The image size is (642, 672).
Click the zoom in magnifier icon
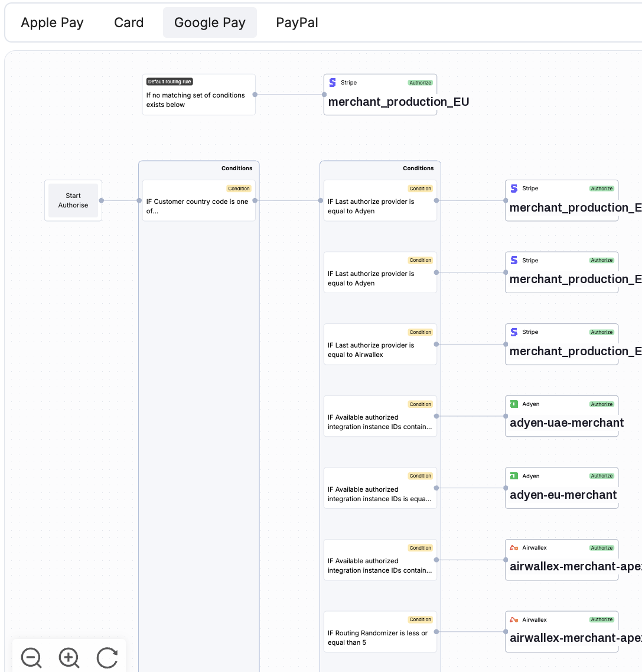pos(69,657)
